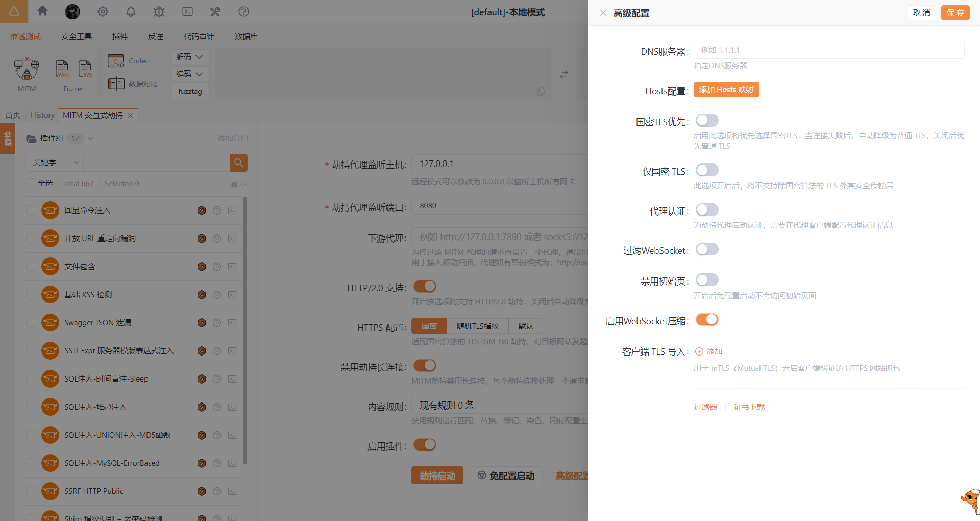Expand the 解码 dropdown

tap(189, 57)
